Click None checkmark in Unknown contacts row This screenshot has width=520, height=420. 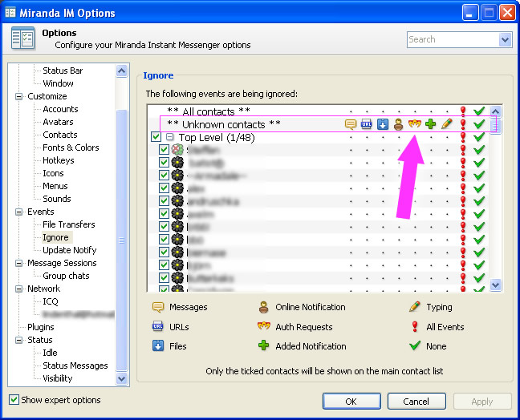coord(479,124)
